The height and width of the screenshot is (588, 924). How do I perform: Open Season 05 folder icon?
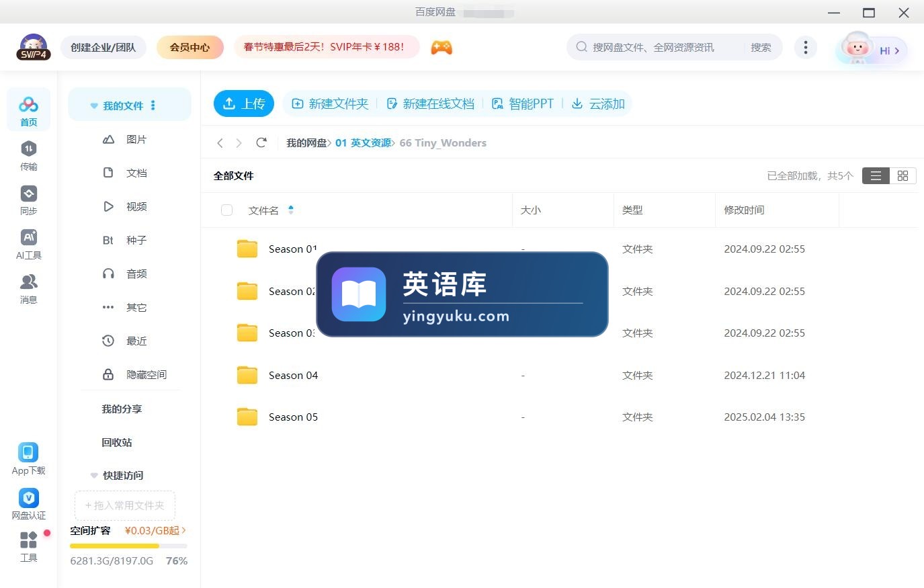pos(247,417)
